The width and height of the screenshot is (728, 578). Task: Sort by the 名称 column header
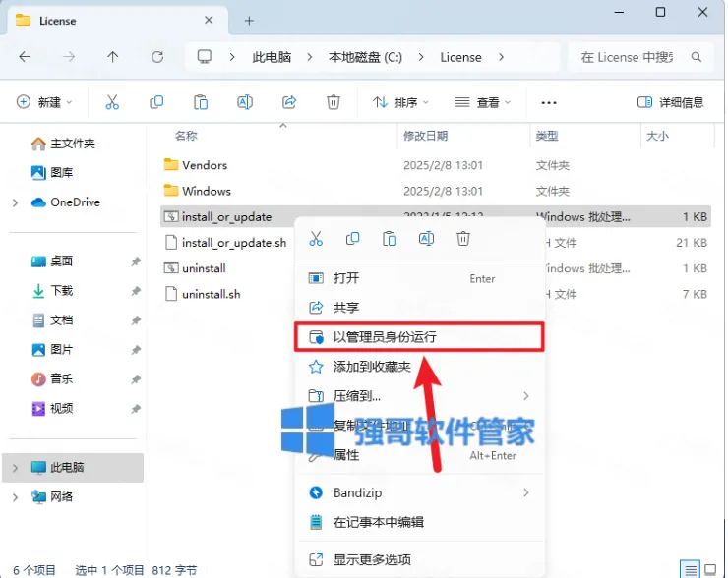pyautogui.click(x=186, y=136)
